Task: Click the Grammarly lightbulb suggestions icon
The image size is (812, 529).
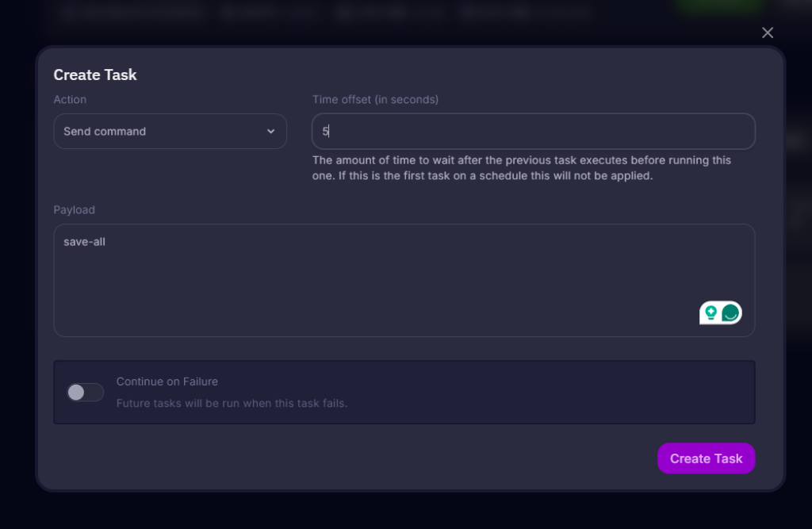Action: (x=710, y=313)
